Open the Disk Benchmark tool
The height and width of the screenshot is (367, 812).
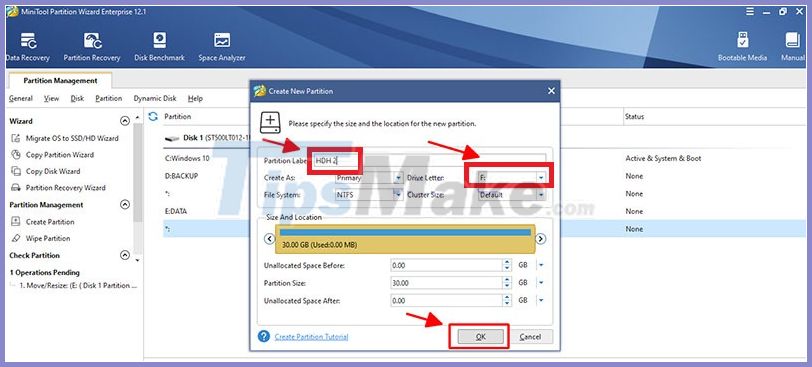pos(160,47)
